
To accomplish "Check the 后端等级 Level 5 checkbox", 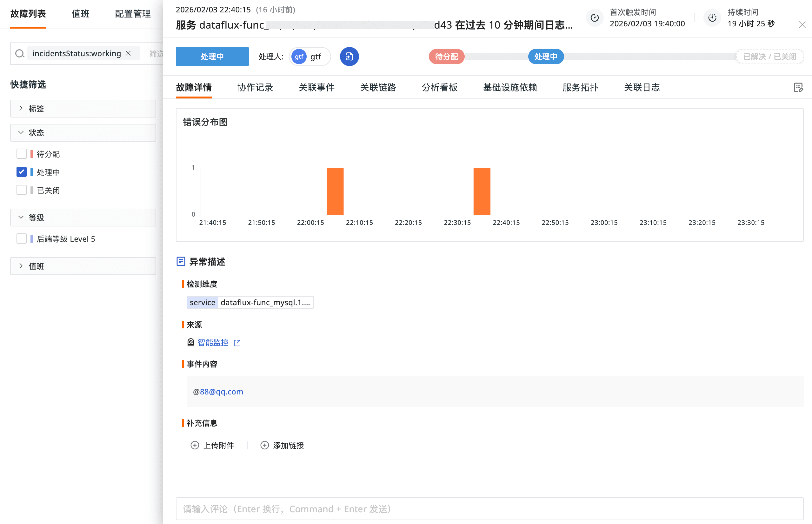I will (x=21, y=239).
